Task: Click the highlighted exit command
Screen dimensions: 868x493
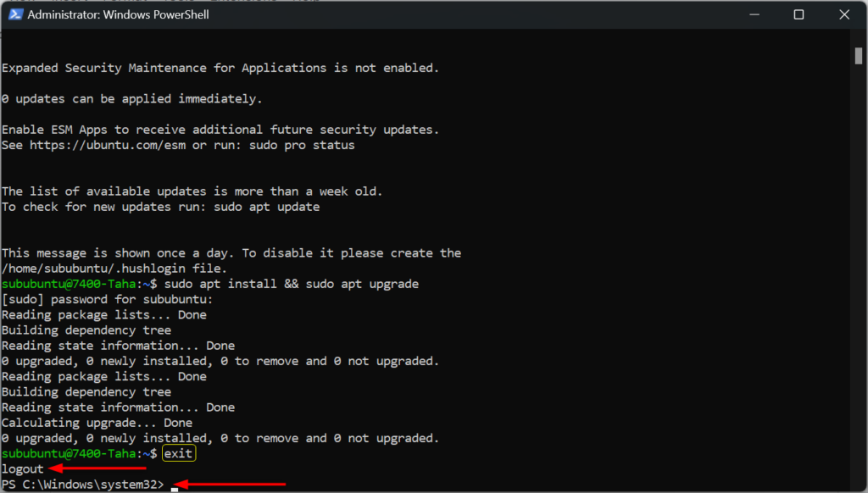Action: 178,453
